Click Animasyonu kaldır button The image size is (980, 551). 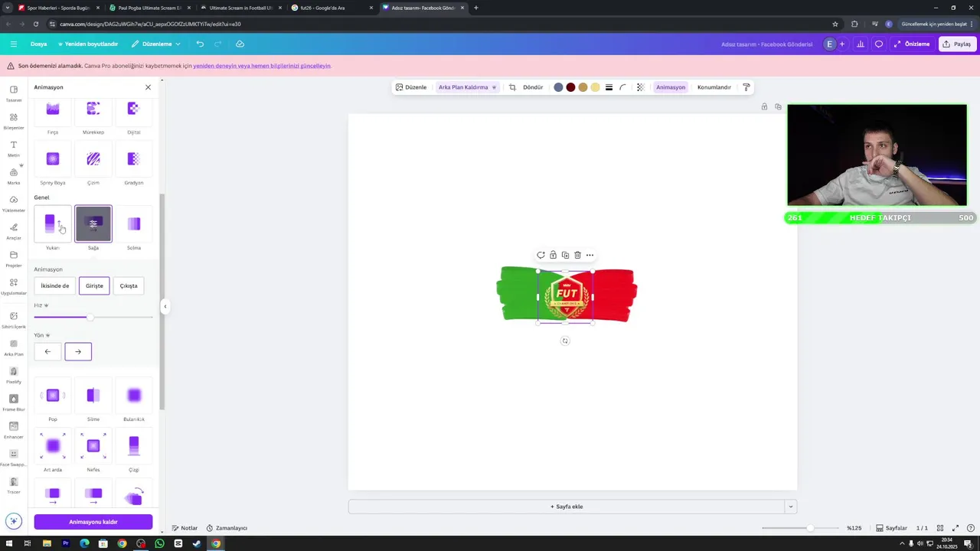[x=93, y=522]
